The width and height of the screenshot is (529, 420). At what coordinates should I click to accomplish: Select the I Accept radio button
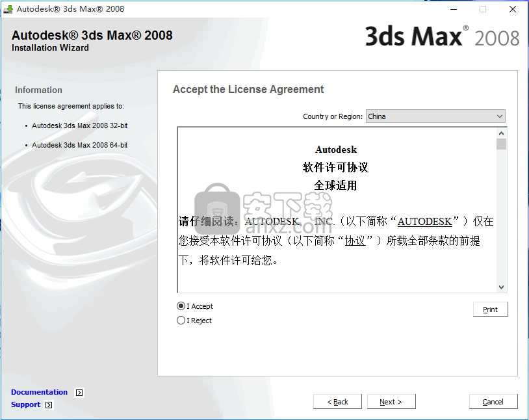(x=181, y=306)
